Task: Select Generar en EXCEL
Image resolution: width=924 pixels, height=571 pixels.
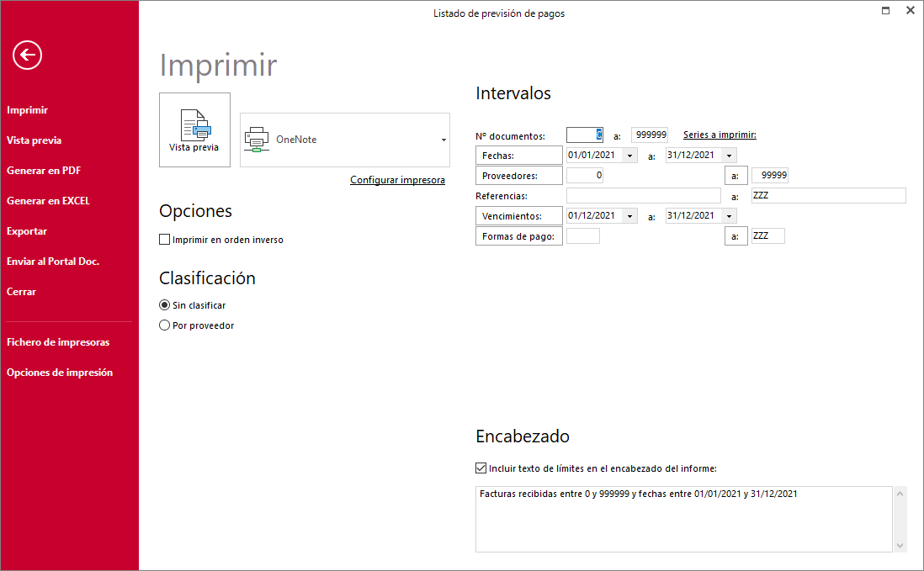Action: [48, 201]
